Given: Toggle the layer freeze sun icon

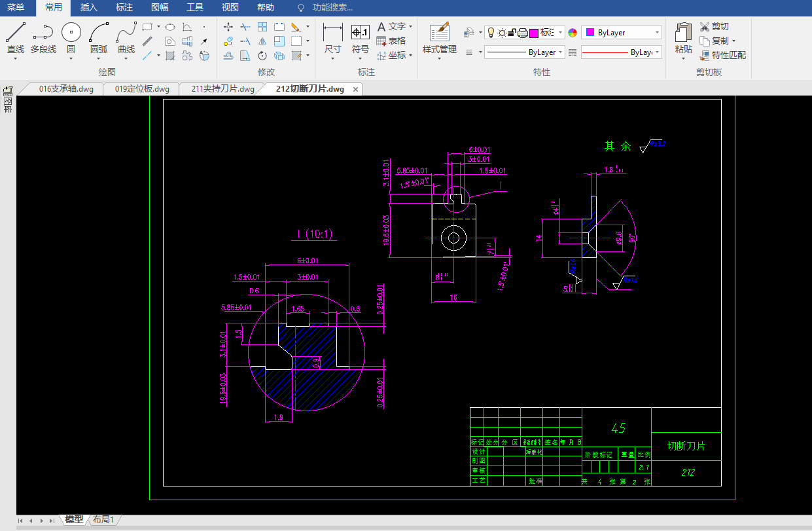Looking at the screenshot, I should coord(501,33).
